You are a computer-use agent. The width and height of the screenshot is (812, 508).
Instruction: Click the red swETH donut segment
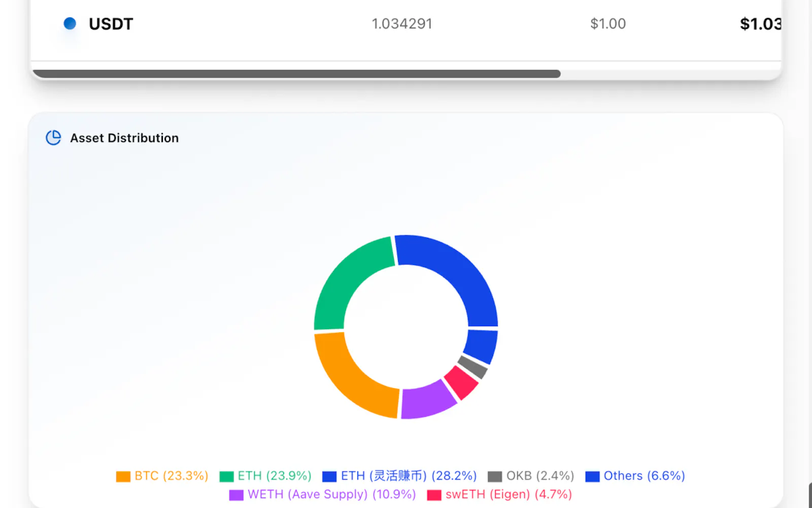pyautogui.click(x=461, y=383)
